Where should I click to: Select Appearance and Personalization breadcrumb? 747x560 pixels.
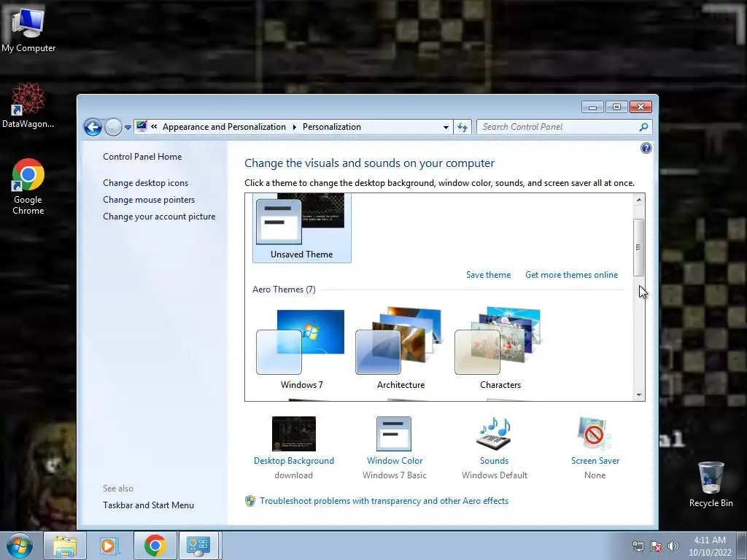[224, 127]
